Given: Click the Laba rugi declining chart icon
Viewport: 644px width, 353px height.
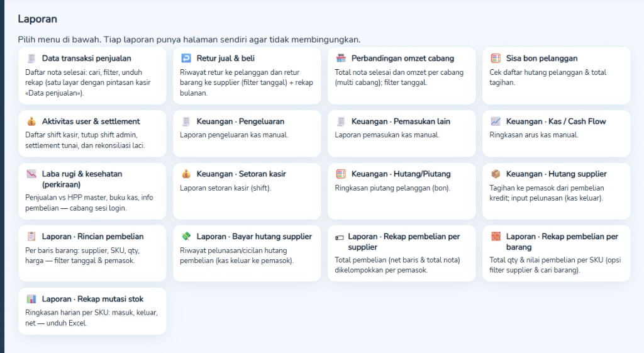Looking at the screenshot, I should pos(31,174).
